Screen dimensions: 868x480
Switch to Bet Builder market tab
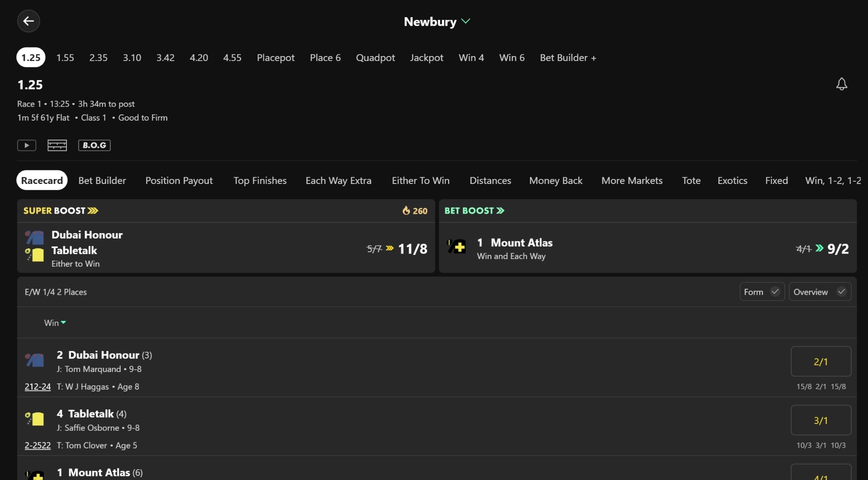pos(102,180)
